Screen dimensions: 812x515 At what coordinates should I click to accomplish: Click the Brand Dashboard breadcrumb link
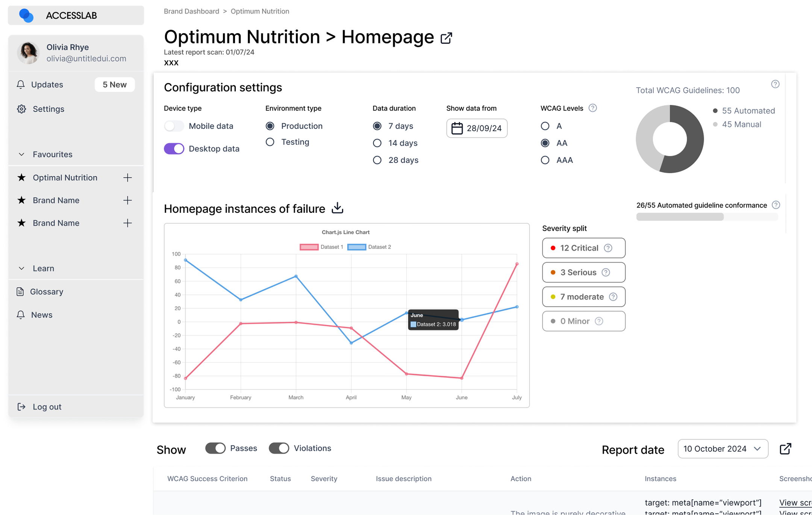[x=191, y=11]
